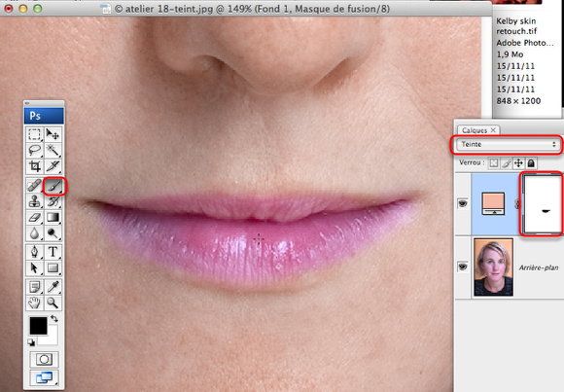The image size is (564, 392).
Task: Select the Brush tool
Action: (x=53, y=186)
